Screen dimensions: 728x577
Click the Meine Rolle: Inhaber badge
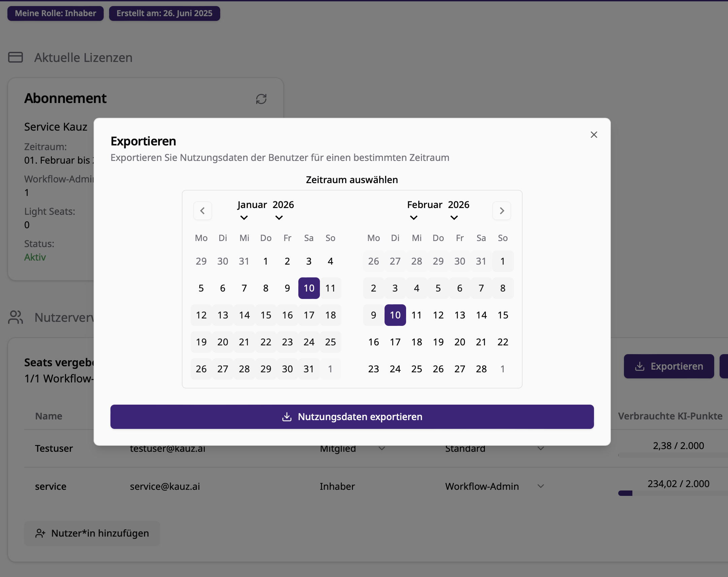point(55,13)
